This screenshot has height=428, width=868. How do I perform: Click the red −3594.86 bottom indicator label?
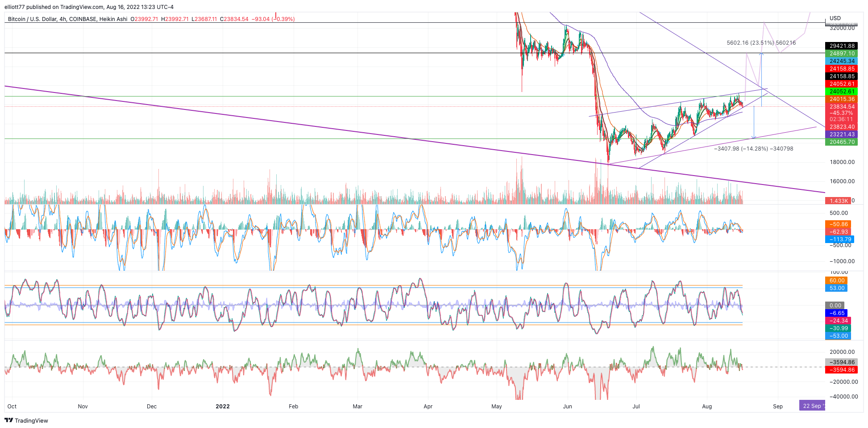click(841, 370)
